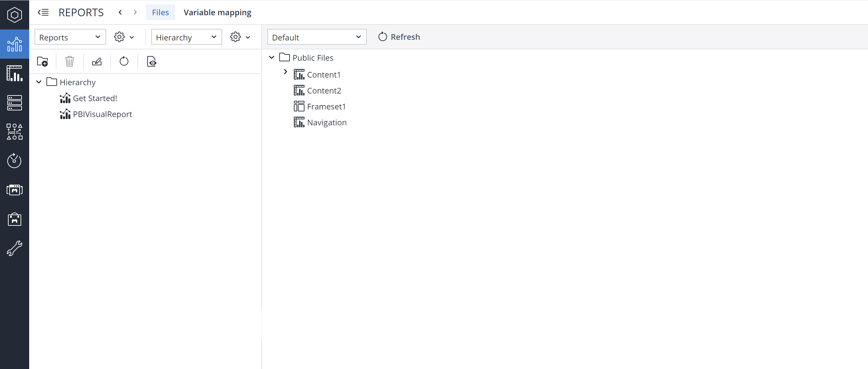The height and width of the screenshot is (369, 868).
Task: Open system tools via the wrench icon
Action: click(x=14, y=249)
